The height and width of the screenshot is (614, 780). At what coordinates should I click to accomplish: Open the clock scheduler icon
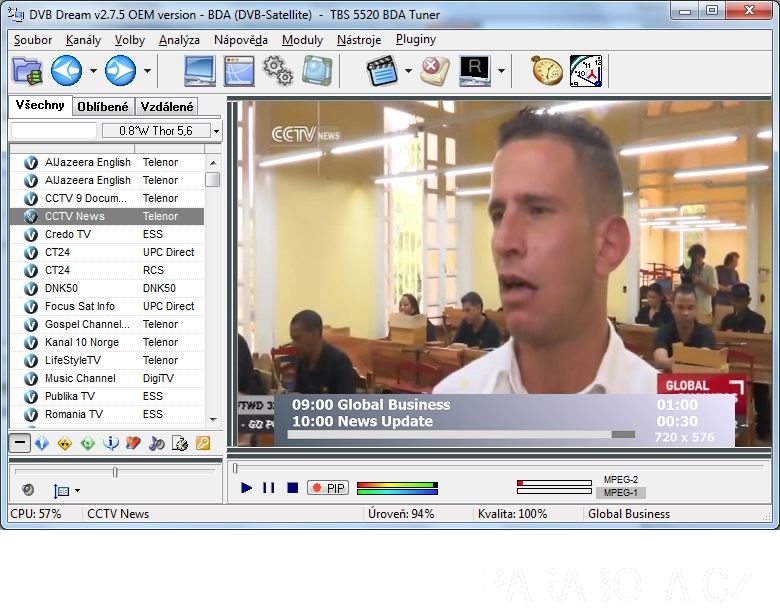(585, 71)
